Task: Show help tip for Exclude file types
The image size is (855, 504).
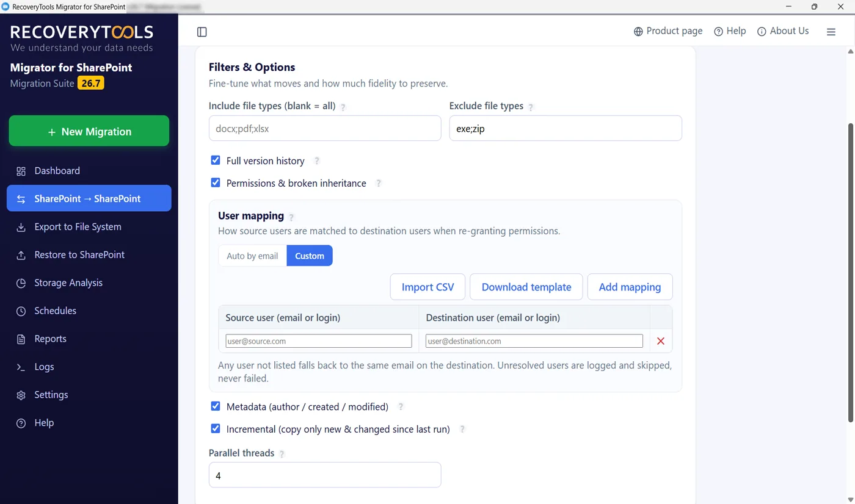Action: pos(531,107)
